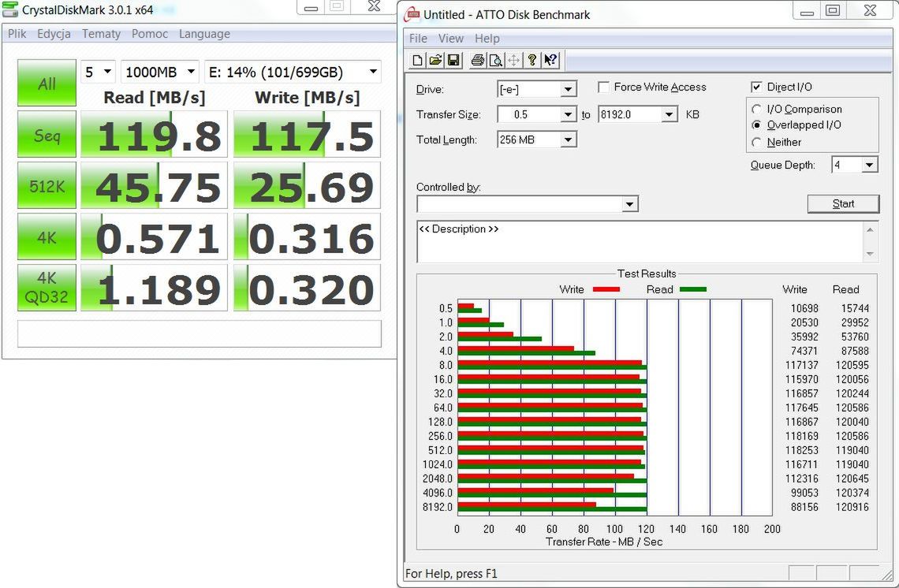Select the I/O Comparison radio button
899x588 pixels.
point(757,109)
